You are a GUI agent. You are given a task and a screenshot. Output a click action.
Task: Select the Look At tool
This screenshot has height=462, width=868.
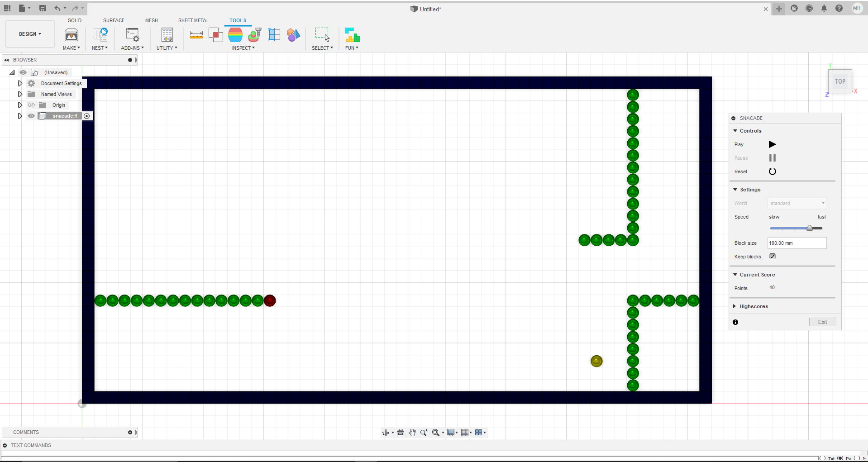tap(401, 433)
